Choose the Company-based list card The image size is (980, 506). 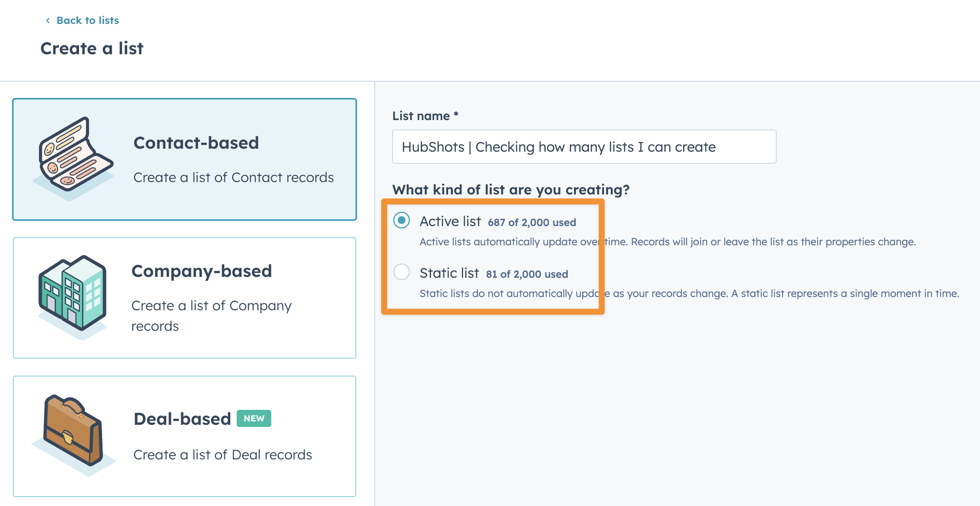pyautogui.click(x=185, y=298)
